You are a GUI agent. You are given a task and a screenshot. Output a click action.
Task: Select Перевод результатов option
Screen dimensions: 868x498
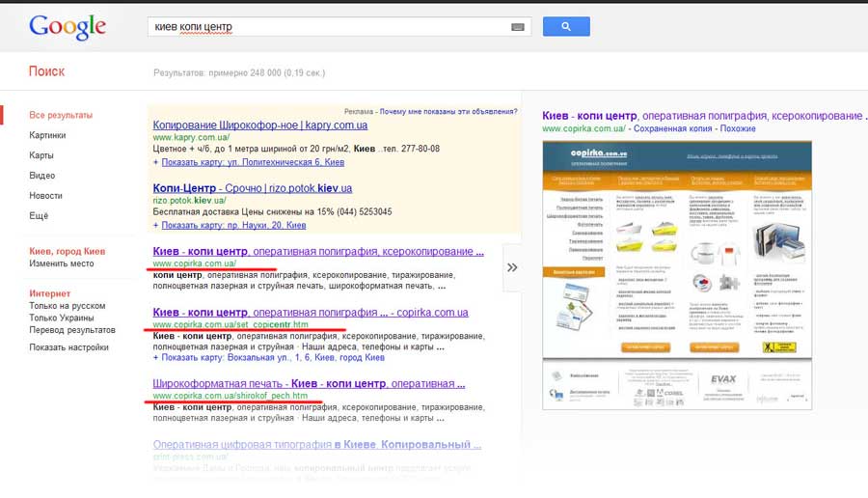72,330
